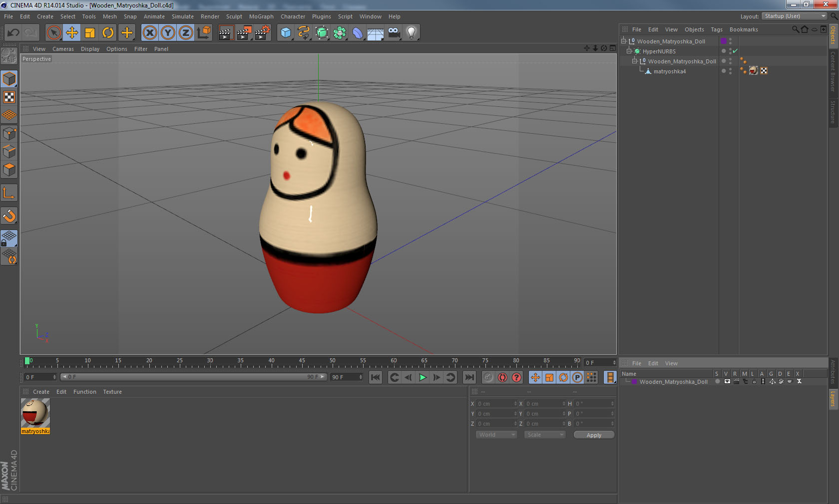Collapse top Wooden_Matryoshka_Doll tree node

click(624, 41)
